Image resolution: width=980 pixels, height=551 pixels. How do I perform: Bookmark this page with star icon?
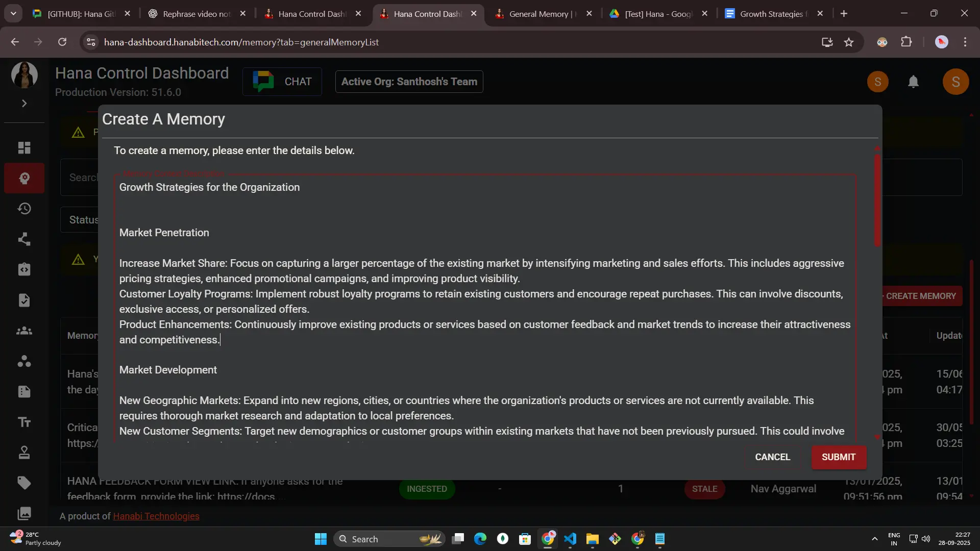coord(849,42)
